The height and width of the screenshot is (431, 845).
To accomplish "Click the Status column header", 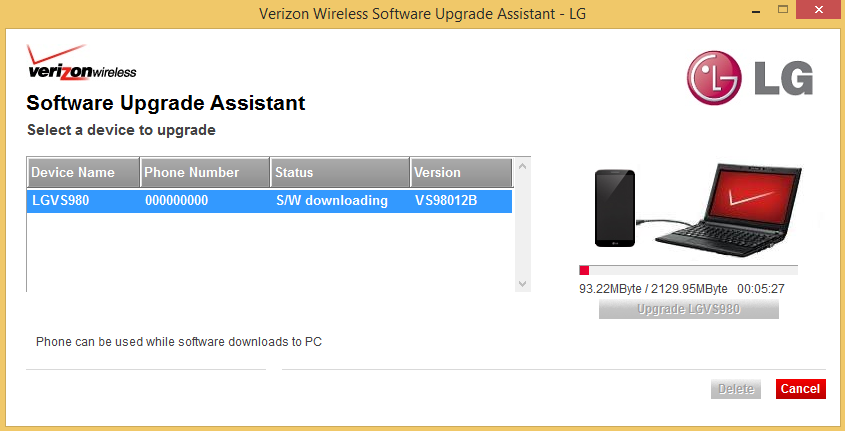I will tap(339, 173).
